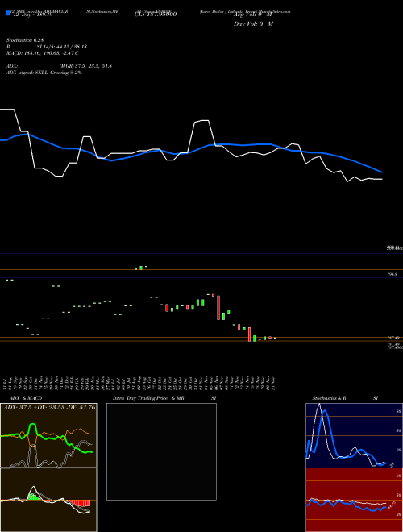Click the empty Intra Day Trading Price panel
Screen dimensions: 403x532
pos(161,451)
